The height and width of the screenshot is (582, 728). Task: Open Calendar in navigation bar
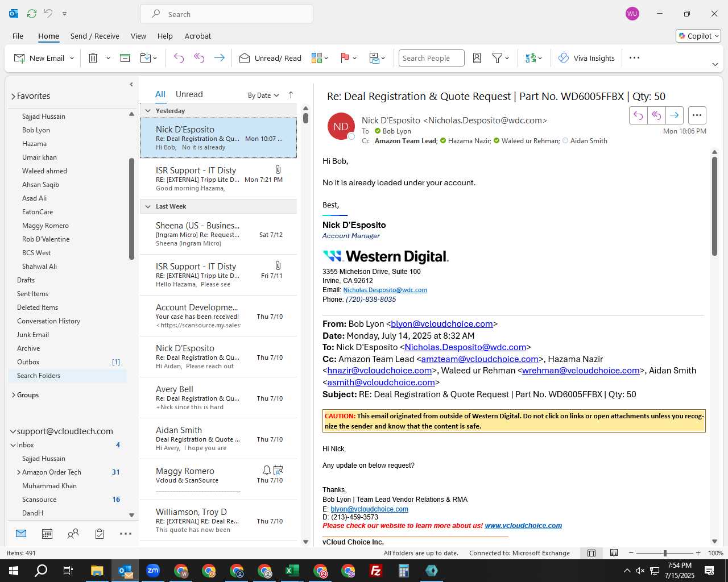coord(47,534)
